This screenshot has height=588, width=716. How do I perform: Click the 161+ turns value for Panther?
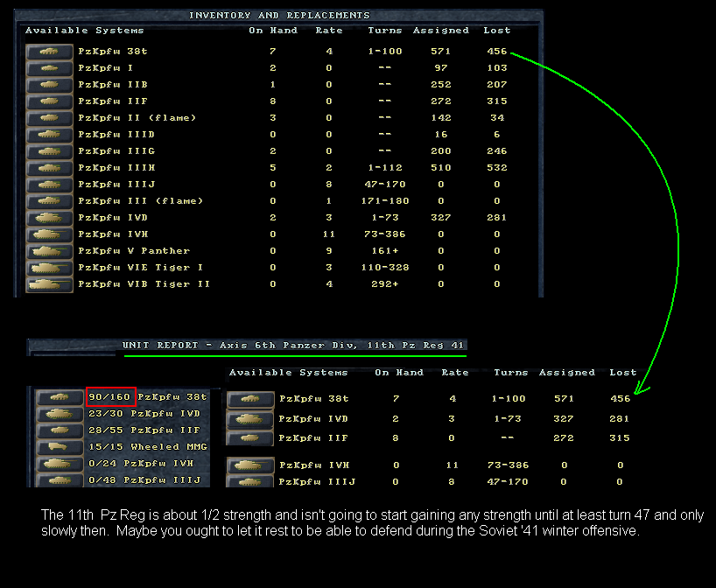click(385, 251)
